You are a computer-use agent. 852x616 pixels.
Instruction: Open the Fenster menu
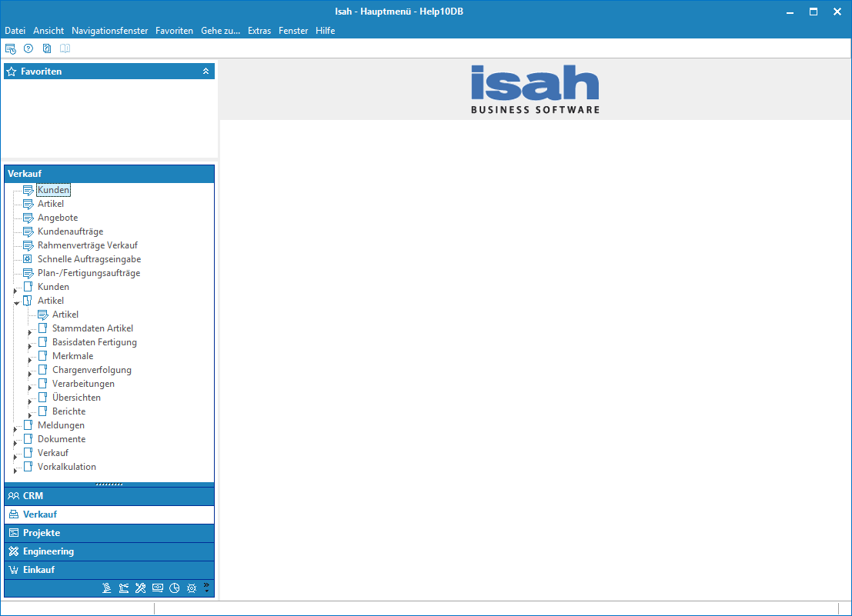293,31
